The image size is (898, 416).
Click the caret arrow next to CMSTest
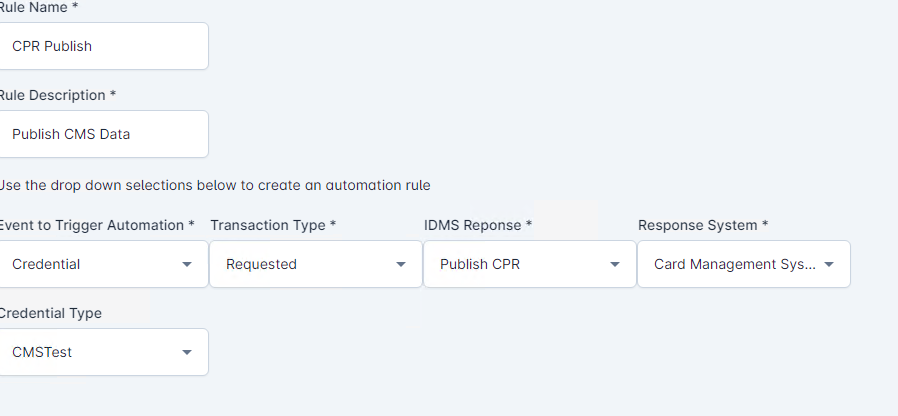[187, 353]
